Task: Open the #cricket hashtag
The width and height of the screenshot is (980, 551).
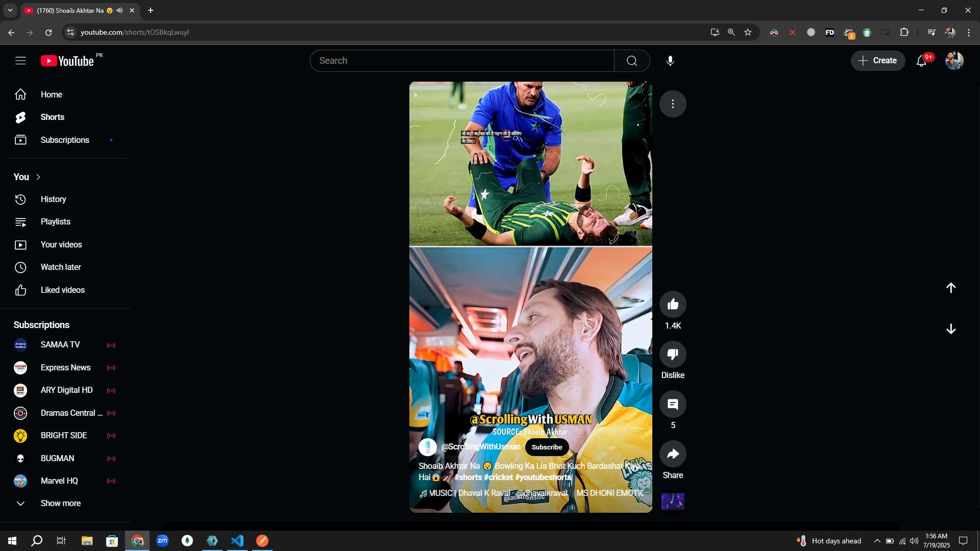Action: [x=498, y=478]
